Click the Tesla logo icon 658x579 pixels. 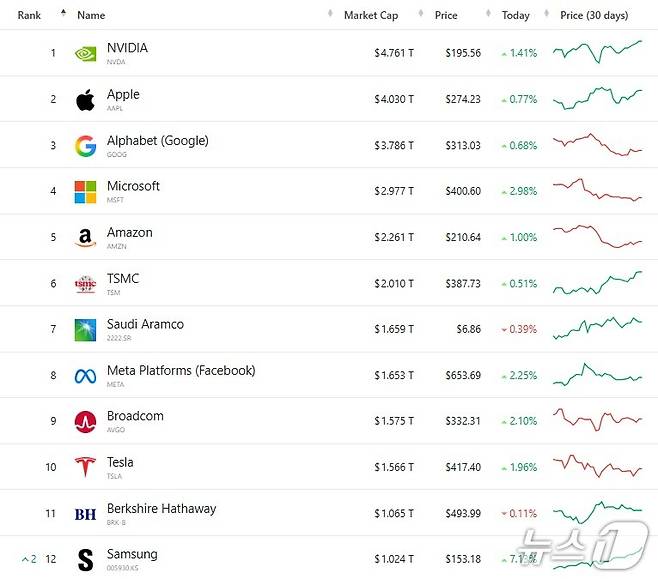86,468
